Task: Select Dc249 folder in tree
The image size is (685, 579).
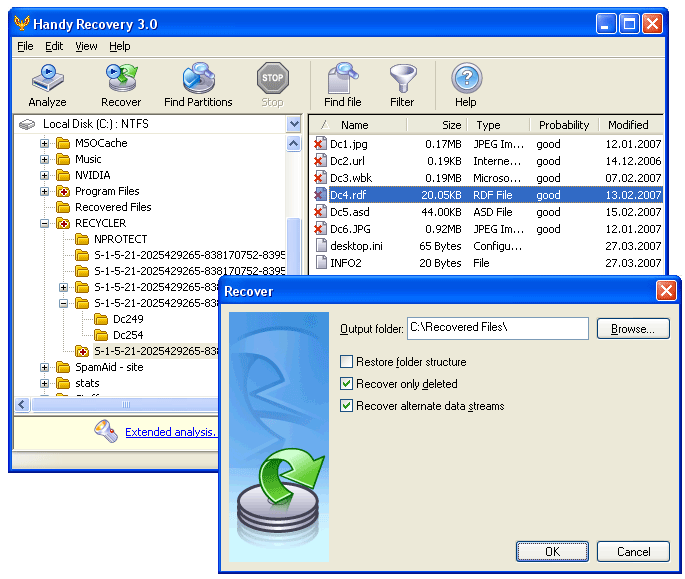Action: tap(128, 319)
